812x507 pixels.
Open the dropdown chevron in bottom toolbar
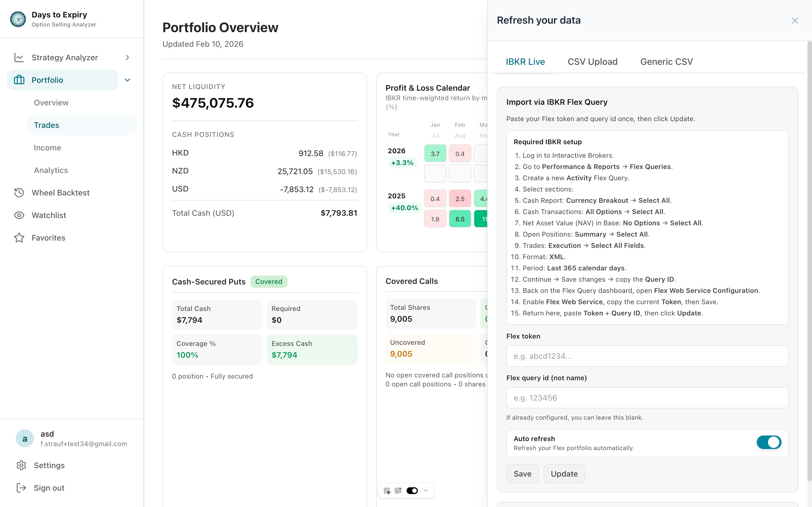(x=426, y=491)
